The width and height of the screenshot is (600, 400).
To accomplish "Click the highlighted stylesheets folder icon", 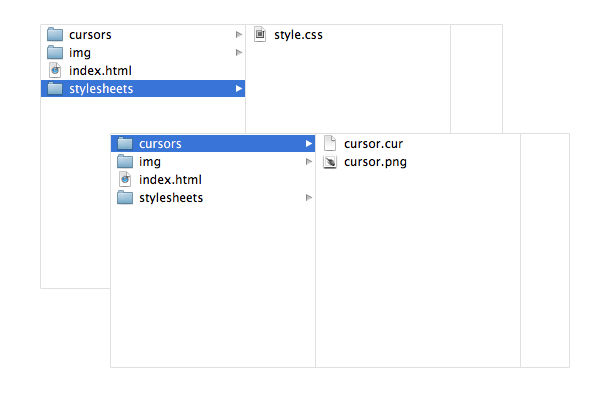I will [55, 88].
